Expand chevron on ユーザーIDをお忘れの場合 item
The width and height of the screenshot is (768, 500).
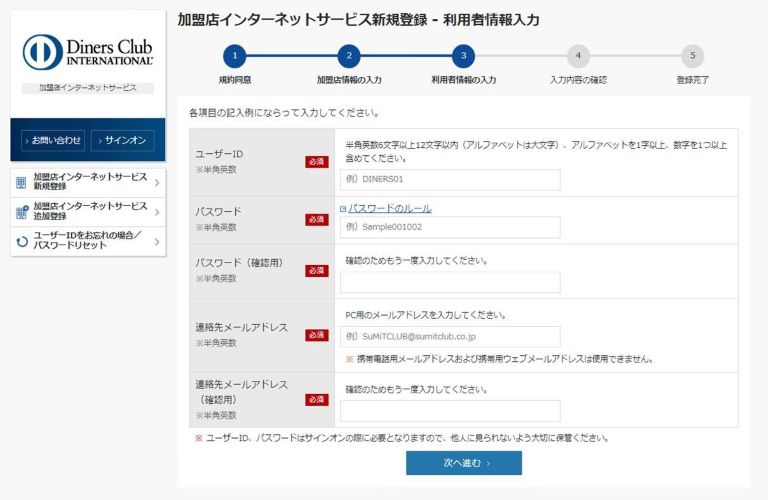[157, 240]
